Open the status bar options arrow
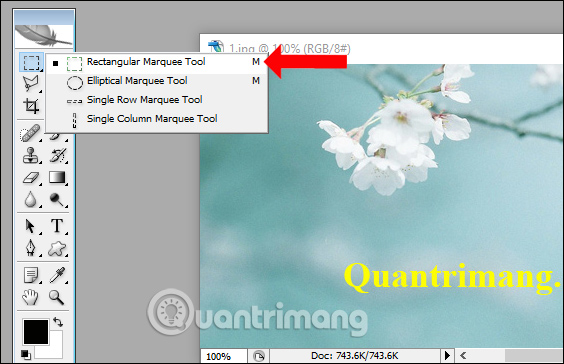 (447, 356)
